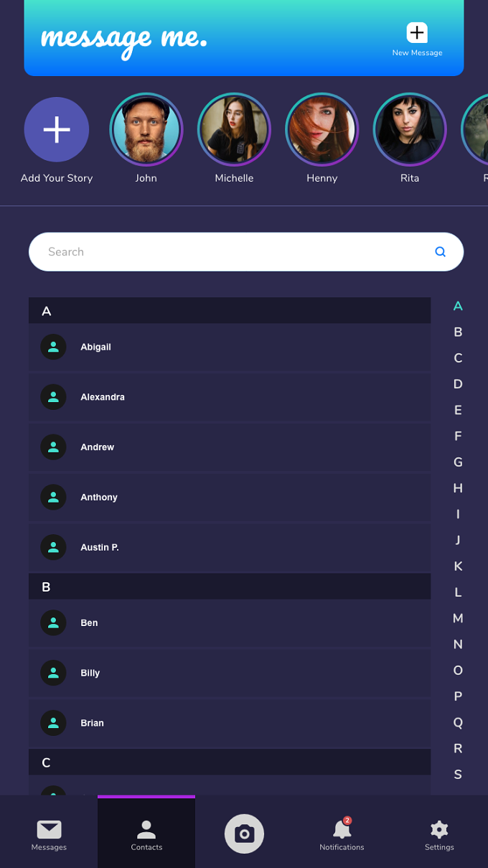Click the search magnifier icon
This screenshot has width=488, height=868.
441,252
